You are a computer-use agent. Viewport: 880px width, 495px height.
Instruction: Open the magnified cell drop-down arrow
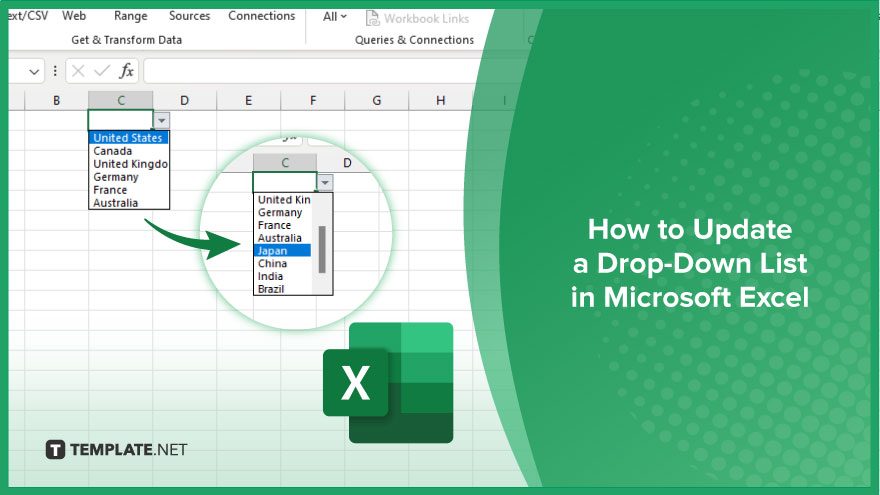[325, 183]
